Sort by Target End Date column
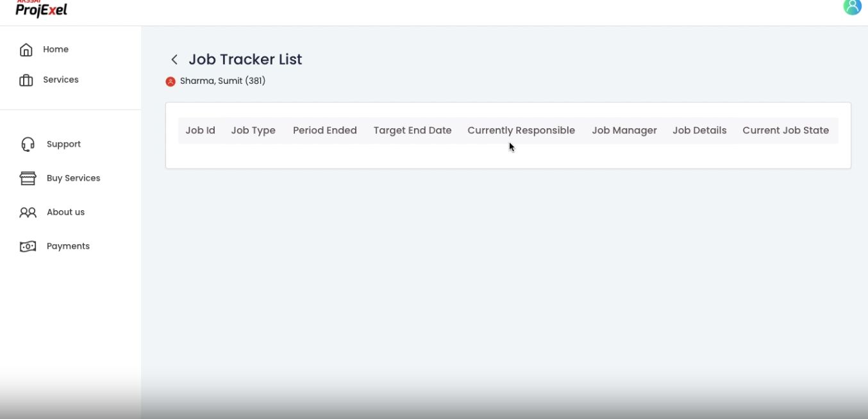This screenshot has height=419, width=868. click(x=412, y=130)
